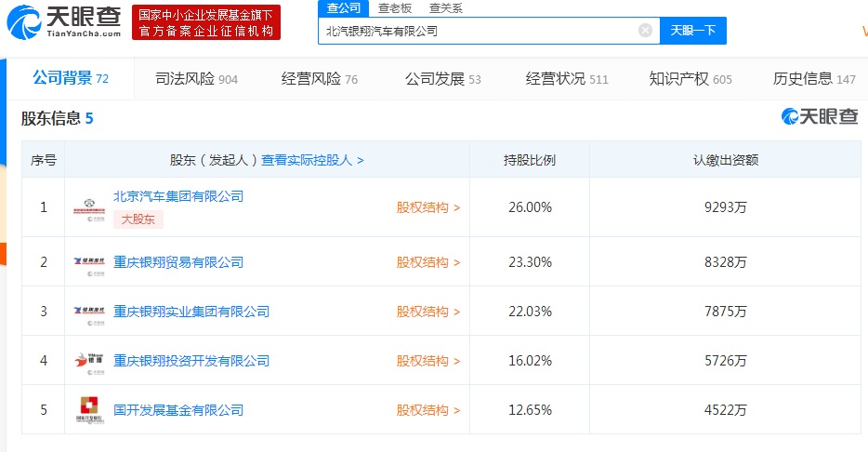
Task: Clear the search box with the X icon
Action: (645, 31)
